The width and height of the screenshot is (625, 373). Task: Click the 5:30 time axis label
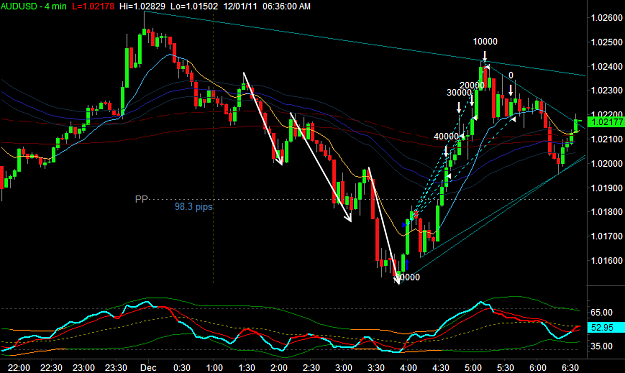[505, 367]
